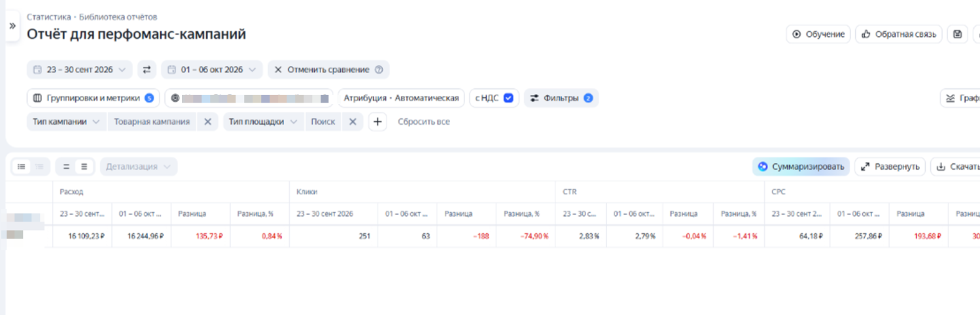
Task: Select the 257,86 ₽ CPC cell
Action: pos(860,236)
